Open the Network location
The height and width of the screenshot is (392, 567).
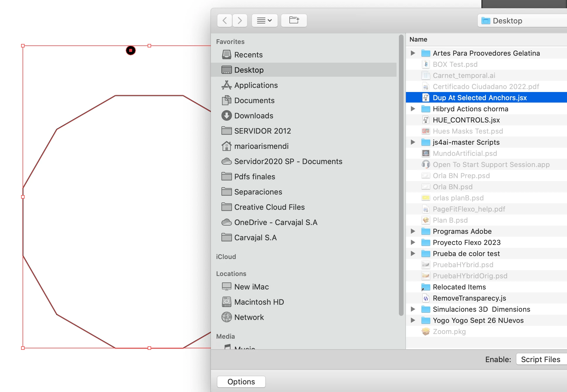tap(249, 317)
